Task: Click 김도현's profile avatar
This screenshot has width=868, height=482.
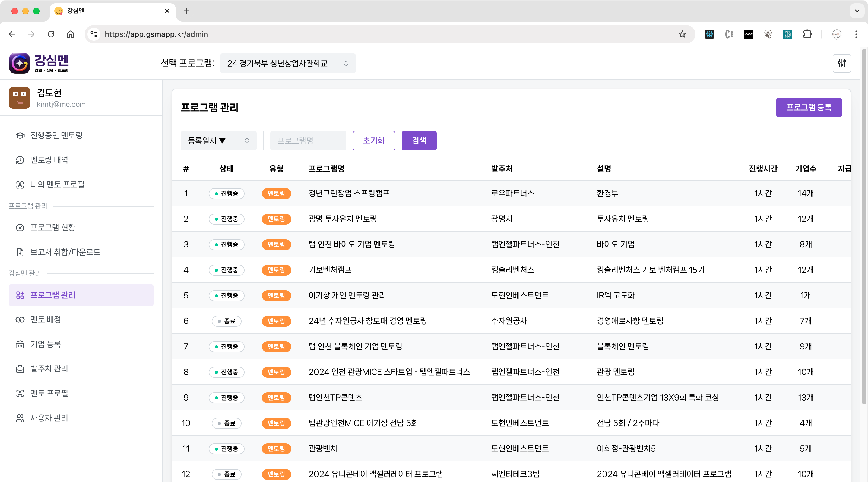Action: click(19, 97)
